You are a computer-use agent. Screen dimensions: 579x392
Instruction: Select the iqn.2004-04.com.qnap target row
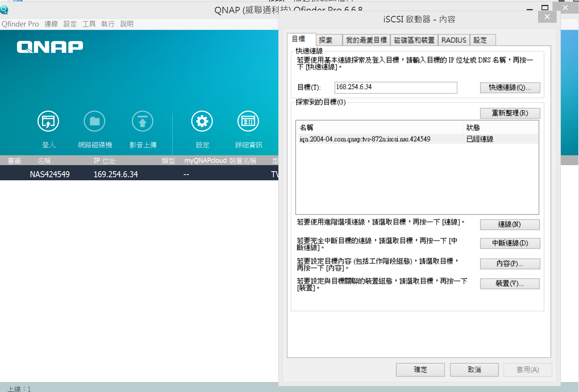417,139
